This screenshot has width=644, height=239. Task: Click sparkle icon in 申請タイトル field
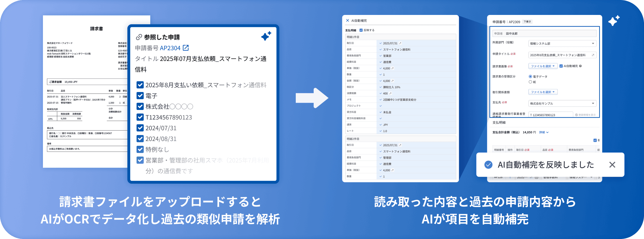[x=593, y=55]
